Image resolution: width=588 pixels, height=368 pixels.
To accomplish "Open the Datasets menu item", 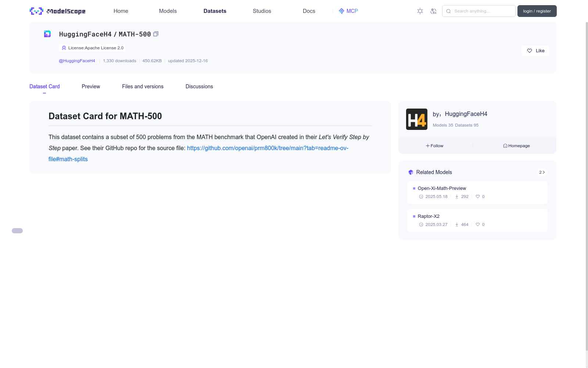I will [215, 11].
